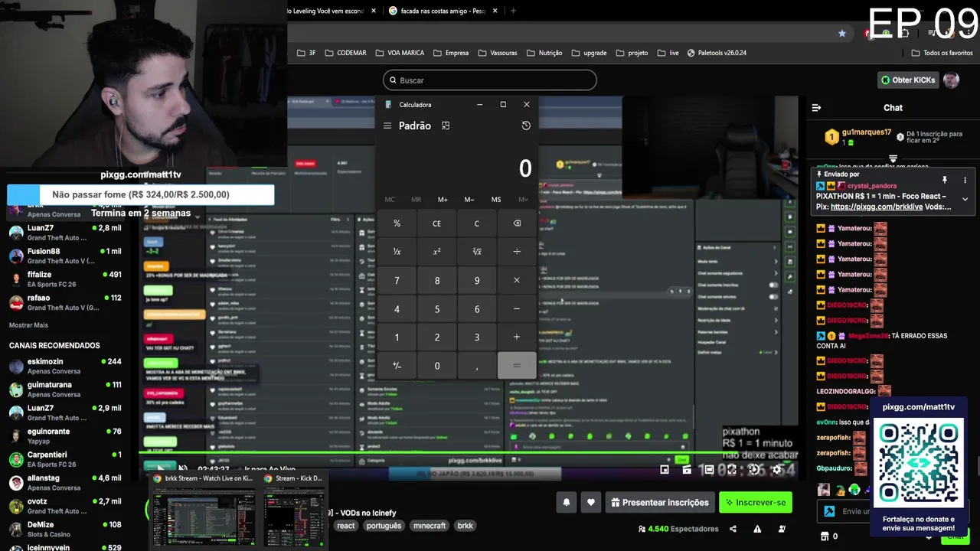The width and height of the screenshot is (980, 551).
Task: Click the notification bell icon under the stream
Action: pyautogui.click(x=567, y=503)
